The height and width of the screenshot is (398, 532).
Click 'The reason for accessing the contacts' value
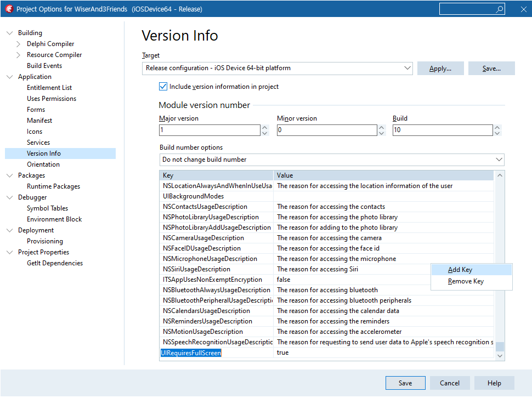(x=331, y=207)
